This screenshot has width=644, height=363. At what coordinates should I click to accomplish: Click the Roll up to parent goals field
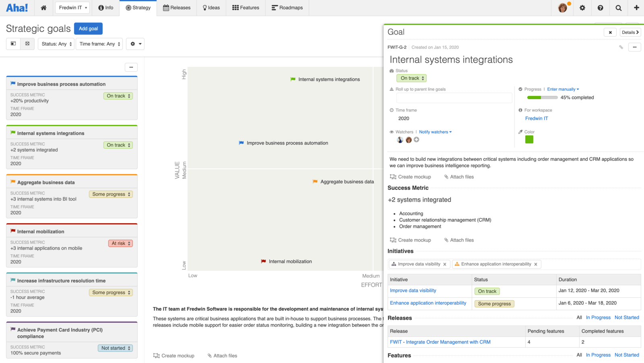(x=454, y=98)
